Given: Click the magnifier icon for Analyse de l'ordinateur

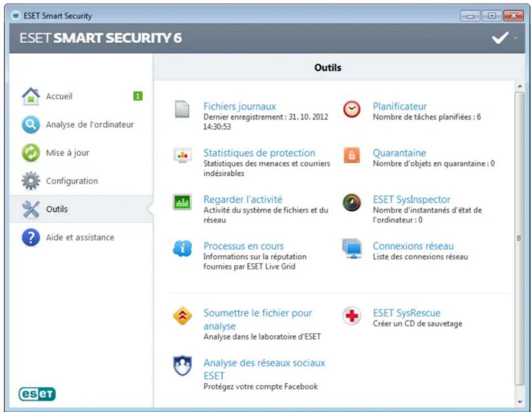Looking at the screenshot, I should (x=31, y=125).
